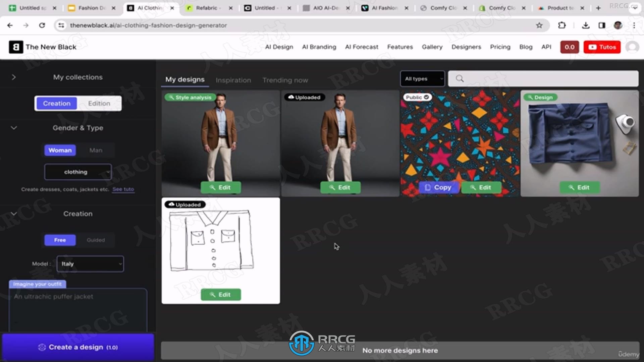The height and width of the screenshot is (362, 644).
Task: Toggle the My collections sidebar expander
Action: [x=13, y=77]
